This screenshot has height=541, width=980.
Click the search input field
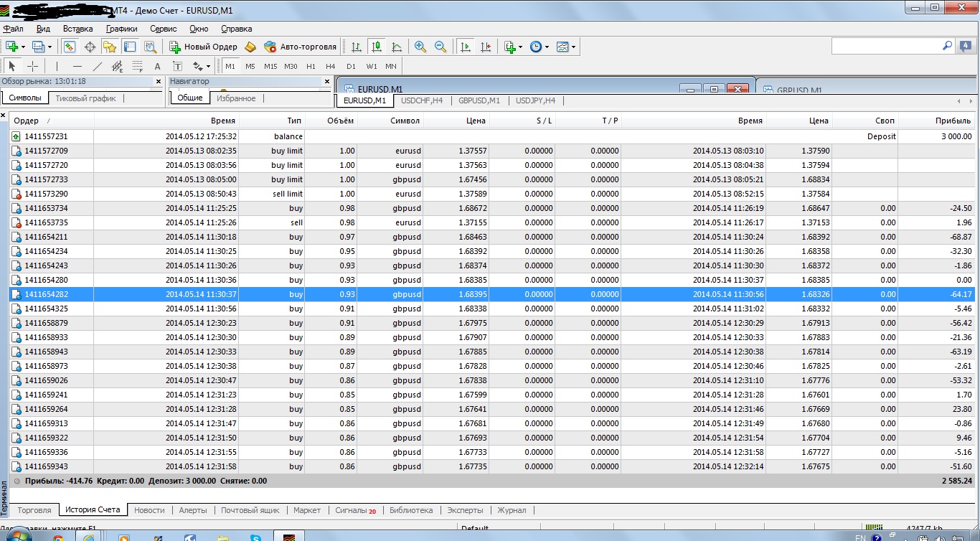tap(886, 46)
